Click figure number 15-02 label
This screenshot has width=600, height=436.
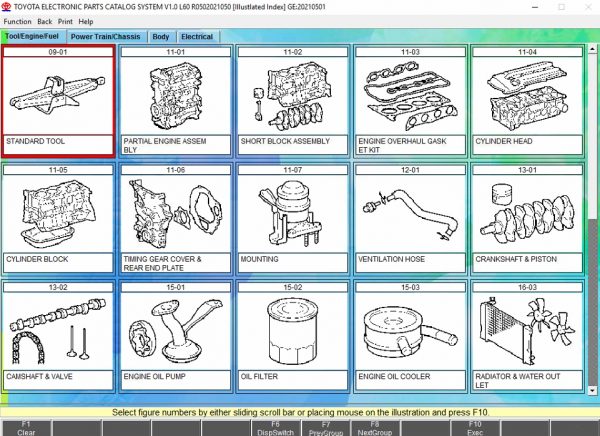pos(293,287)
